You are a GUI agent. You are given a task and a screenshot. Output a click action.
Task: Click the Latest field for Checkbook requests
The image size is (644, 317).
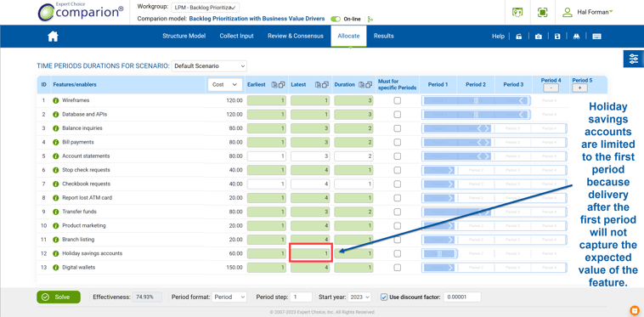310,184
